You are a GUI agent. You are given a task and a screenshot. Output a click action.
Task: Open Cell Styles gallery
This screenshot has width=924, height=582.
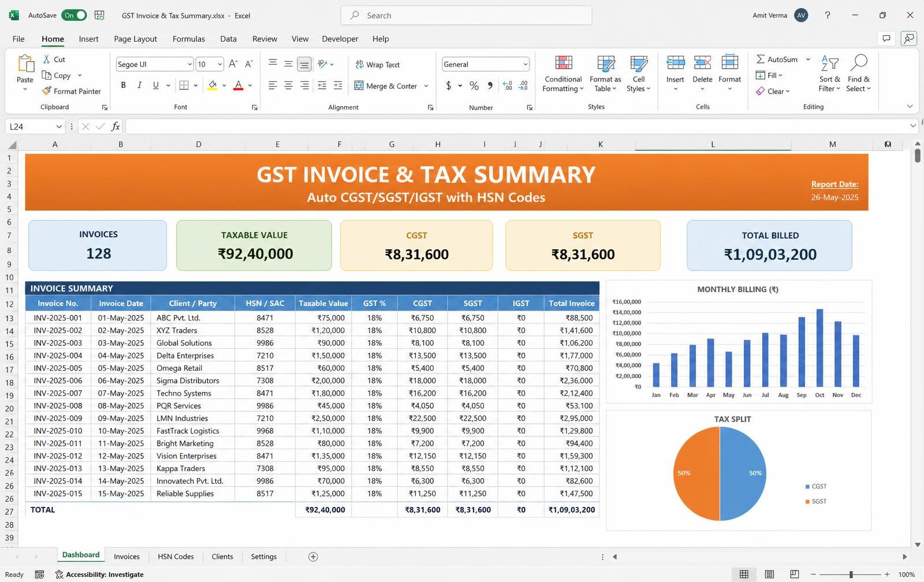pyautogui.click(x=639, y=73)
